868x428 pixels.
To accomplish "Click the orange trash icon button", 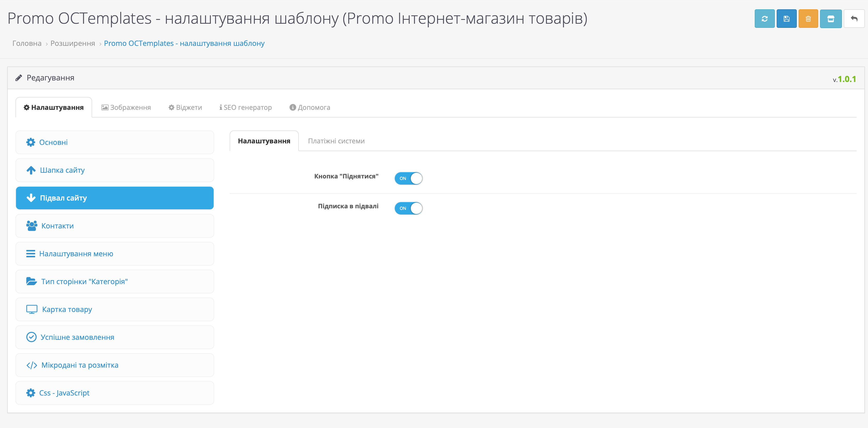I will (x=808, y=19).
